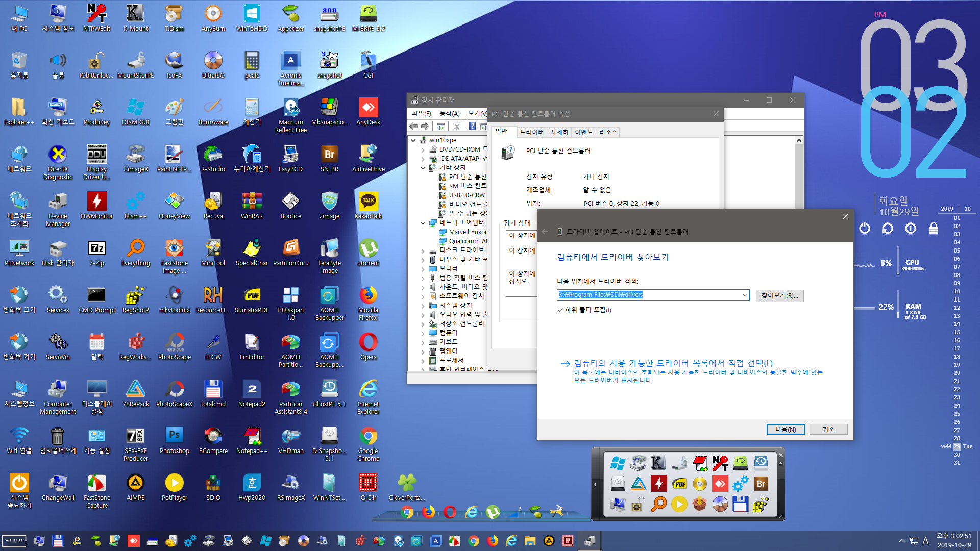Launch UltraISO desktop icon
The height and width of the screenshot is (551, 980).
pyautogui.click(x=213, y=65)
